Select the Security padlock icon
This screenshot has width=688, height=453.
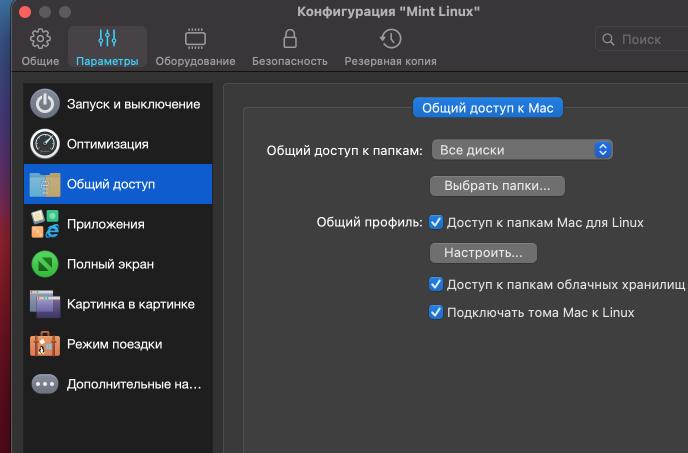[290, 40]
